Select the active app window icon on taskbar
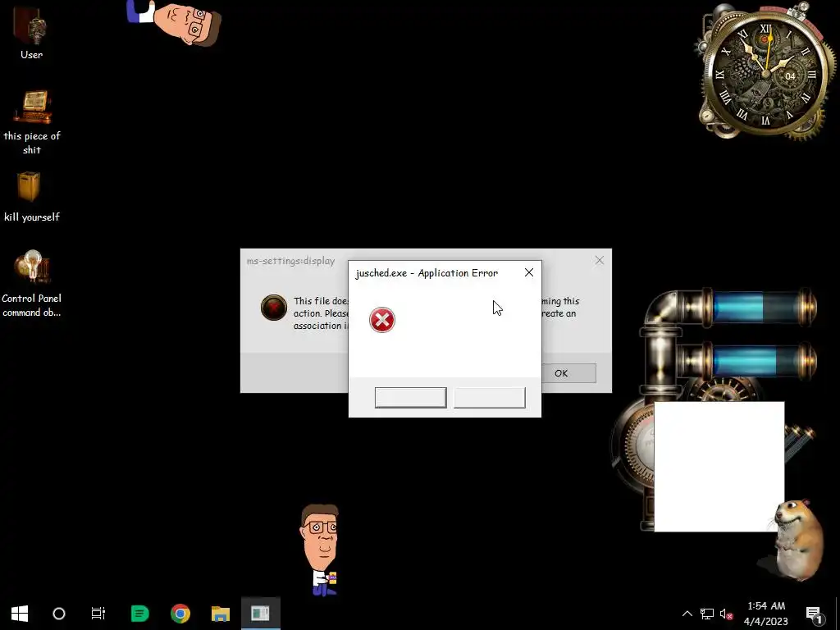840x630 pixels. point(260,614)
